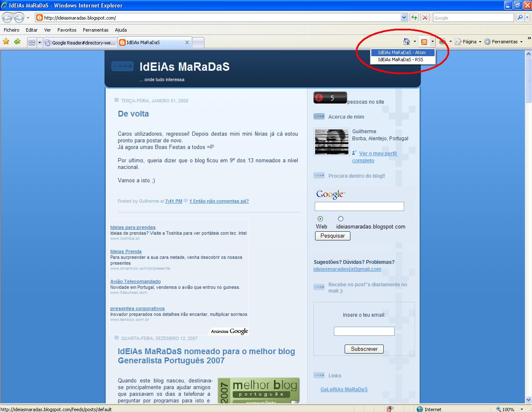This screenshot has width=532, height=412.
Task: Open the De volta post title
Action: [133, 114]
